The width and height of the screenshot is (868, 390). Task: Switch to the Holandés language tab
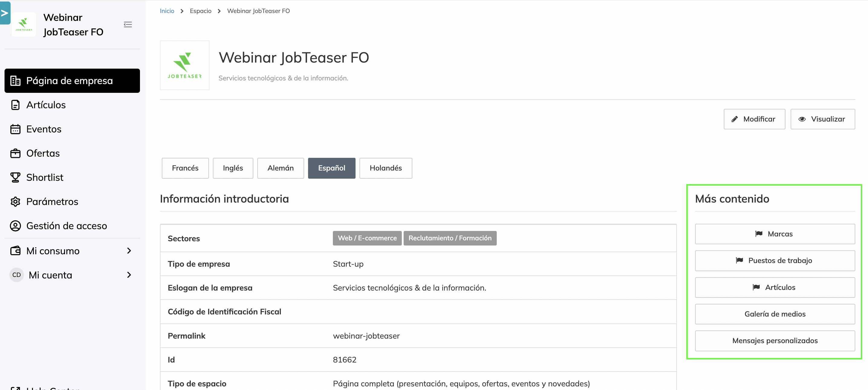click(385, 168)
